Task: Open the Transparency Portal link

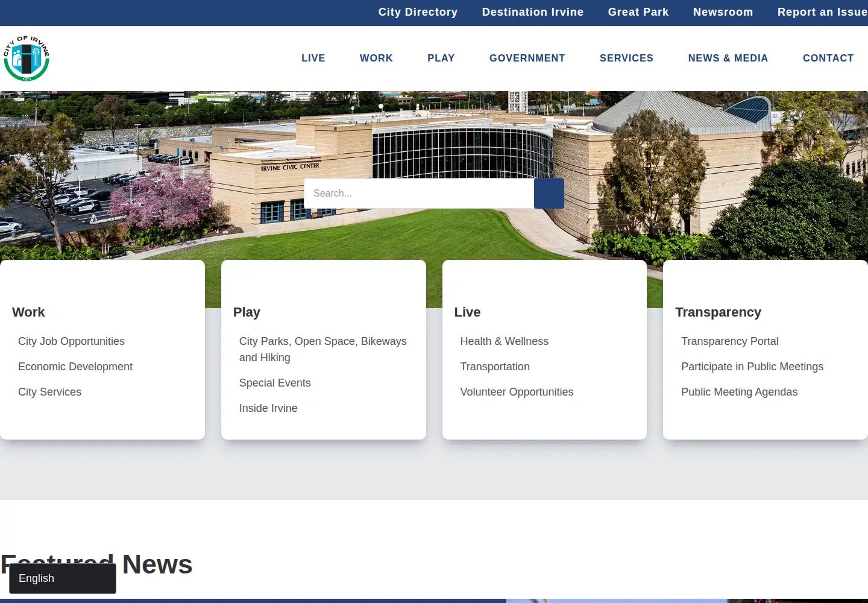Action: point(730,341)
